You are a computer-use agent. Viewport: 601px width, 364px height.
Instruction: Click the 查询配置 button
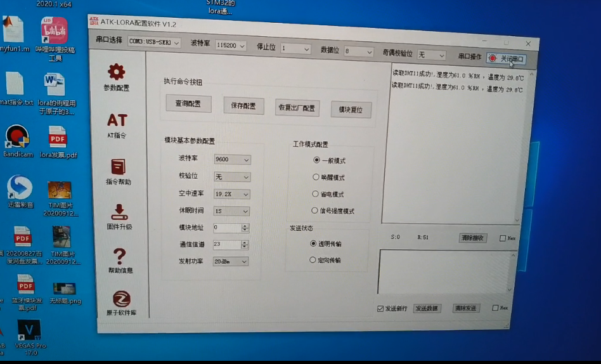188,103
